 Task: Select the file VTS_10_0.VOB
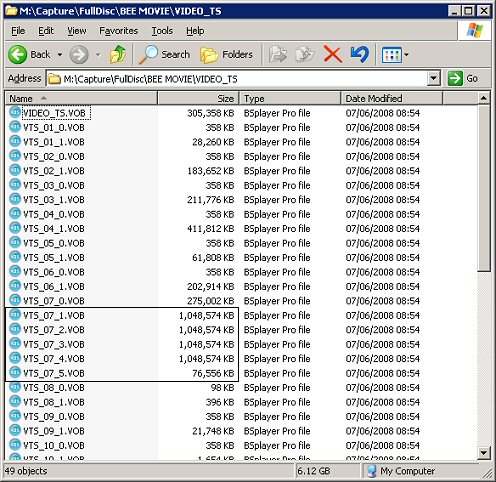tap(54, 445)
